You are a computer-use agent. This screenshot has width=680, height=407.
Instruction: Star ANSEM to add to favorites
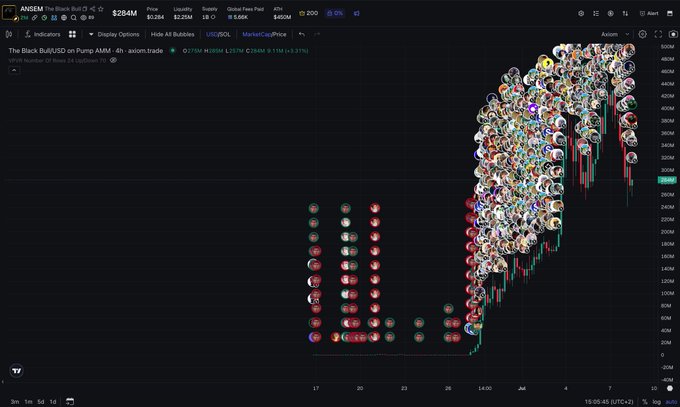point(101,9)
